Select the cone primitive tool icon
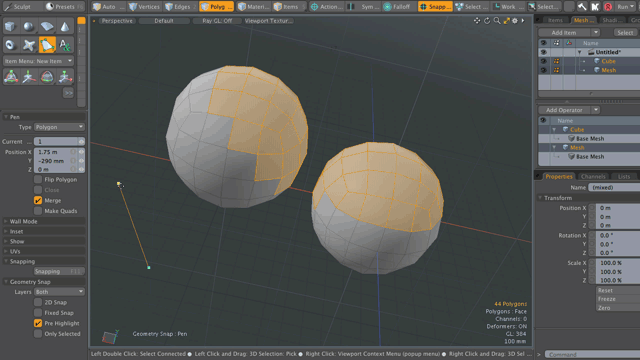This screenshot has width=640, height=360. (64, 27)
